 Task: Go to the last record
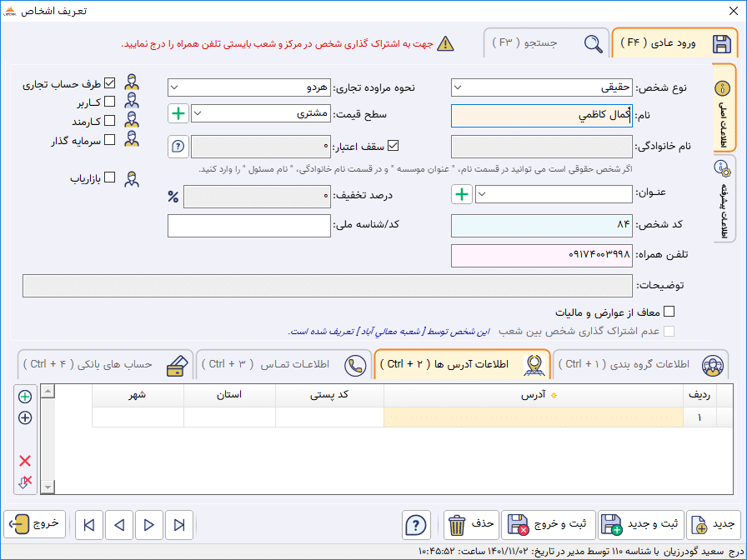click(179, 525)
